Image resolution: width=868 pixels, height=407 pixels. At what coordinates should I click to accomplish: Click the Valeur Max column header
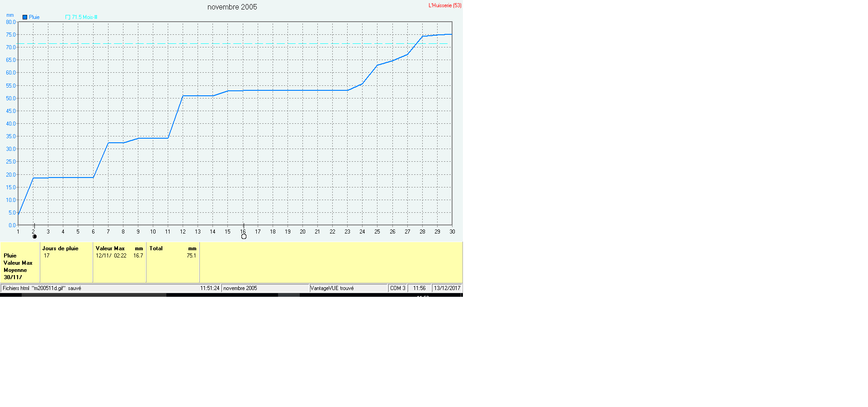click(x=110, y=248)
